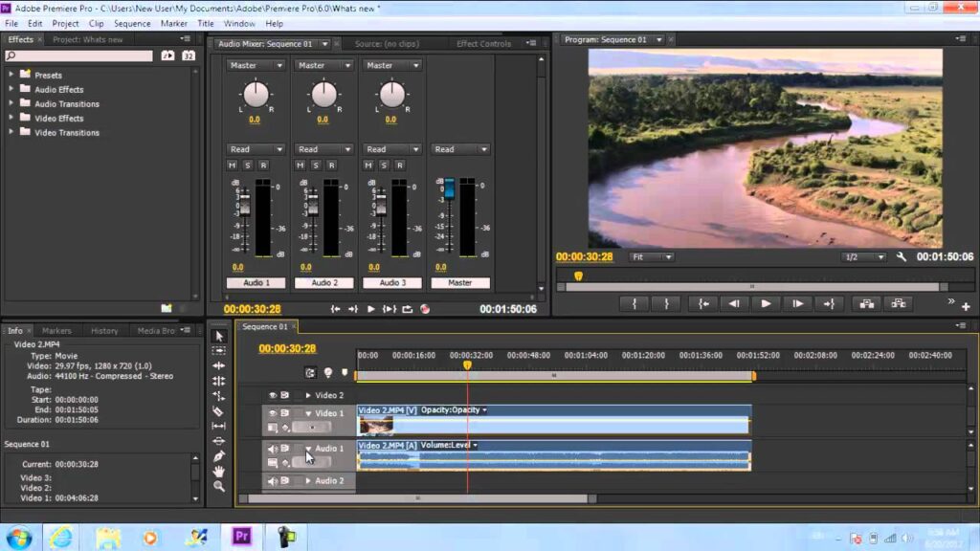Open the Sequence menu
The image size is (980, 551).
pos(132,23)
